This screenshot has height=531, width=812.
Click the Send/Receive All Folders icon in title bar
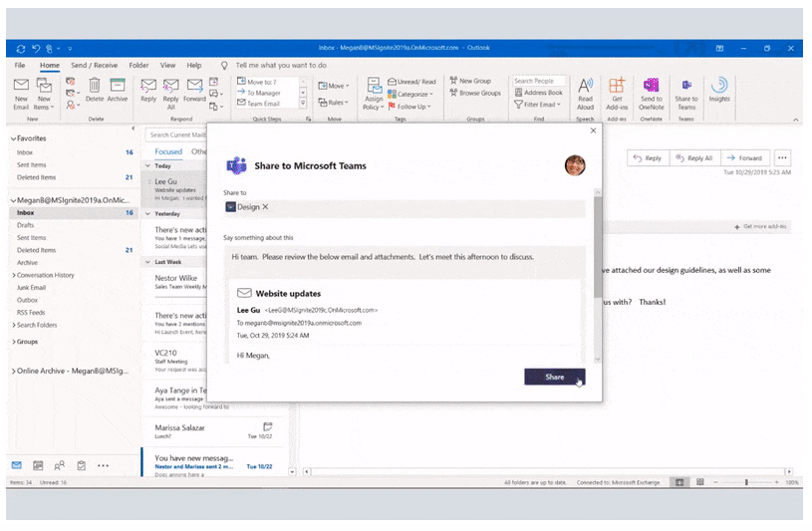pyautogui.click(x=21, y=48)
